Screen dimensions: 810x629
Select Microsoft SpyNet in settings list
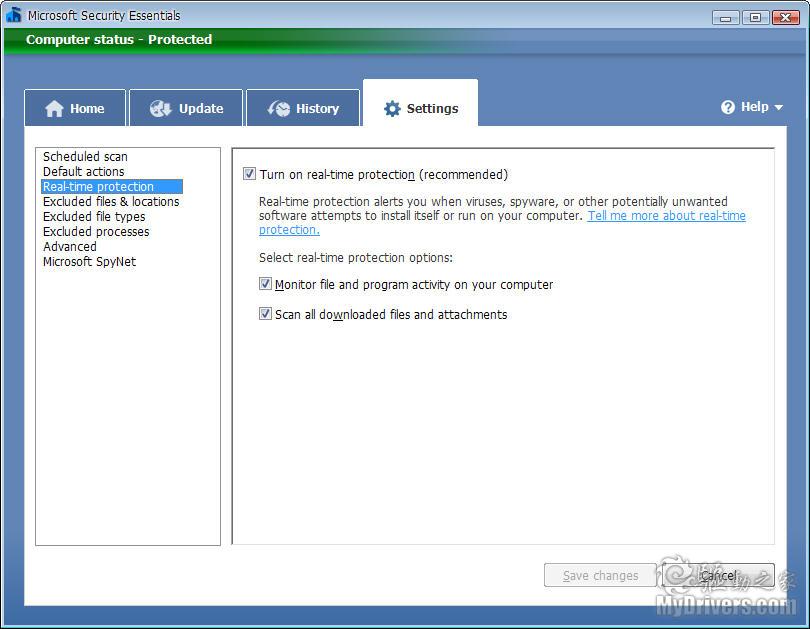coord(89,261)
